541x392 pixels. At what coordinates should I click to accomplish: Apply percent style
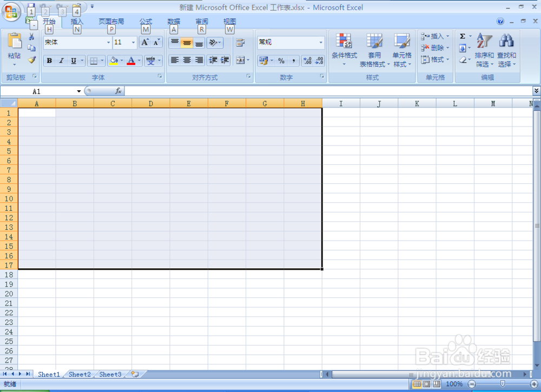[x=281, y=61]
